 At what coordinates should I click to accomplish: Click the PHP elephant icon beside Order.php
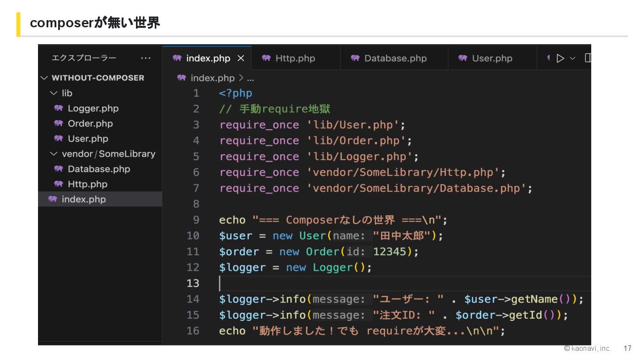tap(59, 123)
